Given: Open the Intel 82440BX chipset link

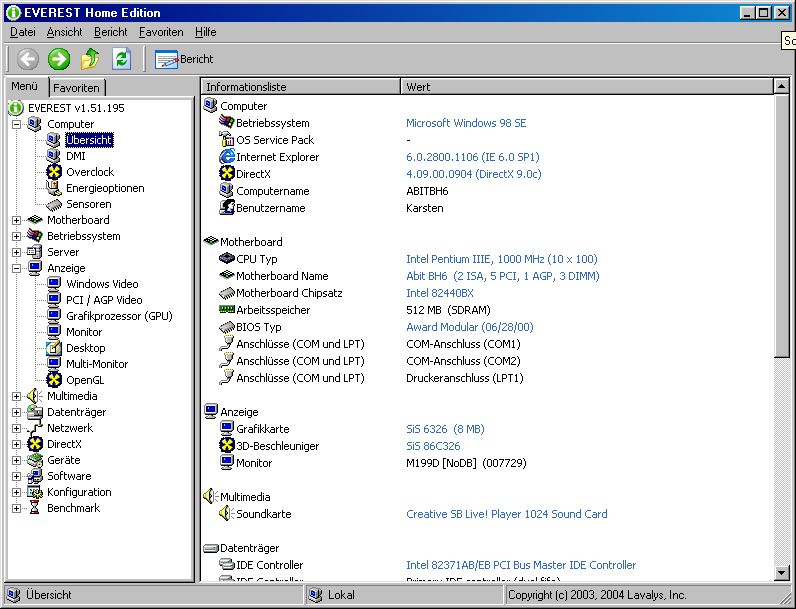Looking at the screenshot, I should 440,293.
